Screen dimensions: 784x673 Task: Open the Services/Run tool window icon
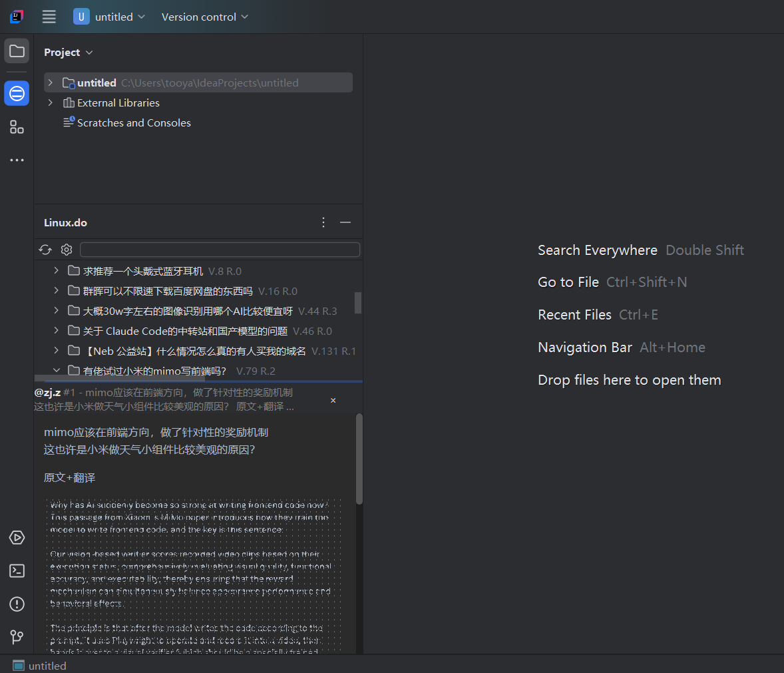tap(17, 537)
